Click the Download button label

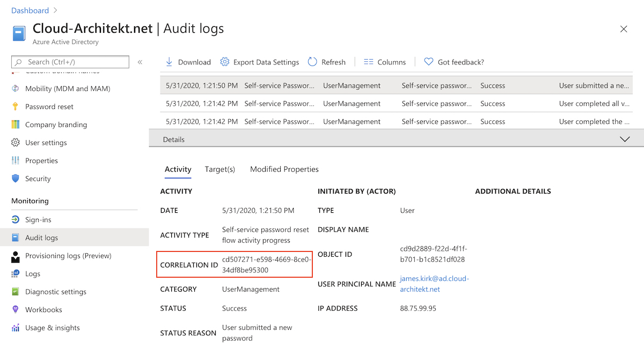tap(194, 62)
